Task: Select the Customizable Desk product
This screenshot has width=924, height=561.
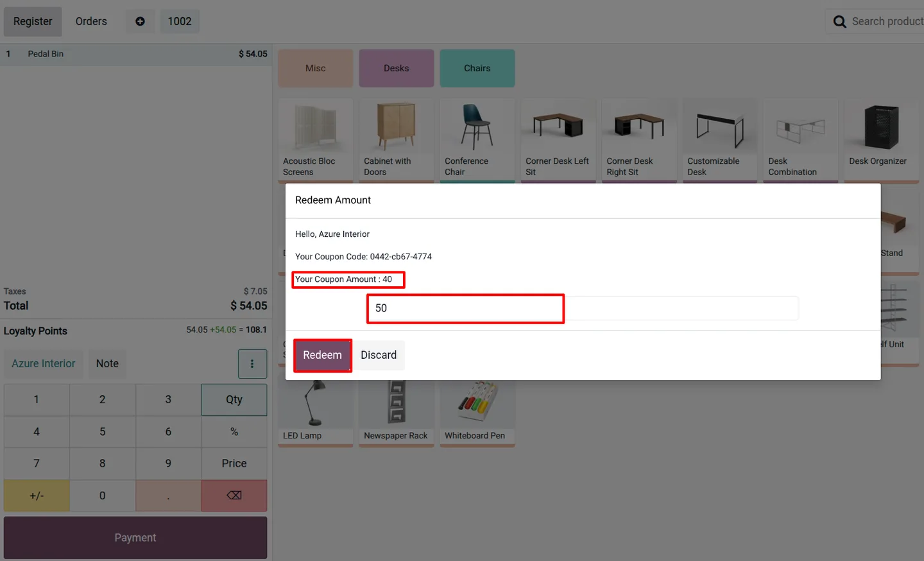Action: [719, 141]
